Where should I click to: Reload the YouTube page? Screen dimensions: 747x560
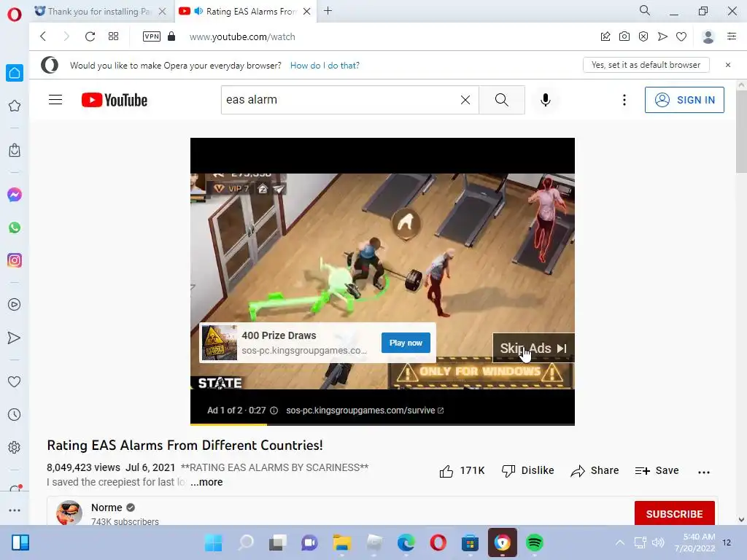pyautogui.click(x=90, y=36)
